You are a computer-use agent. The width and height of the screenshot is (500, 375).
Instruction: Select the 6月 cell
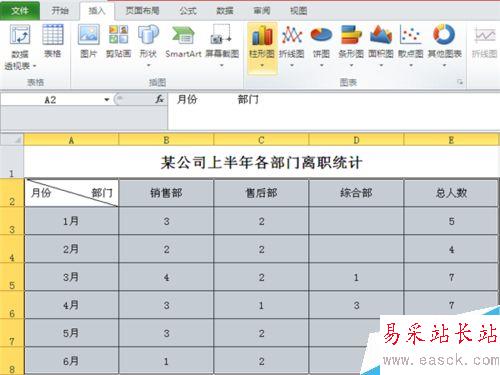click(x=71, y=361)
